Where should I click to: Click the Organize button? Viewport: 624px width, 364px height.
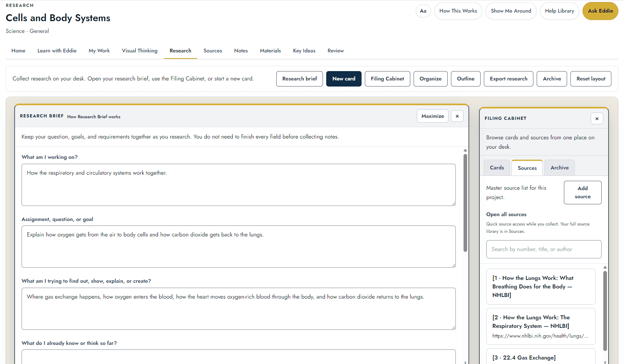[x=431, y=79]
